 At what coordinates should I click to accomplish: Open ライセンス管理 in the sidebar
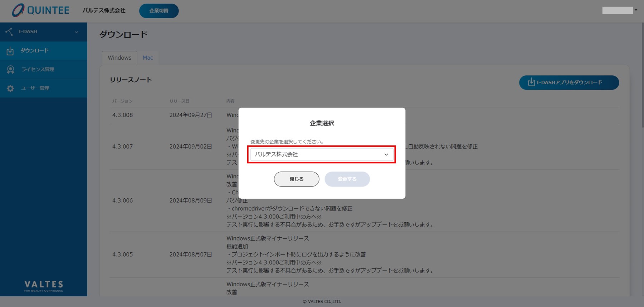point(38,69)
